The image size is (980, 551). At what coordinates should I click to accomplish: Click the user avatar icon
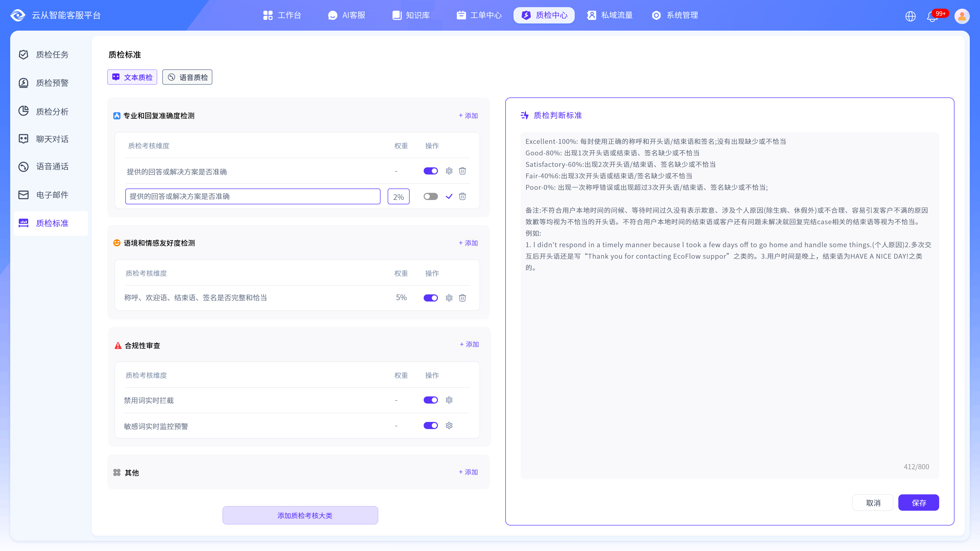pos(962,16)
